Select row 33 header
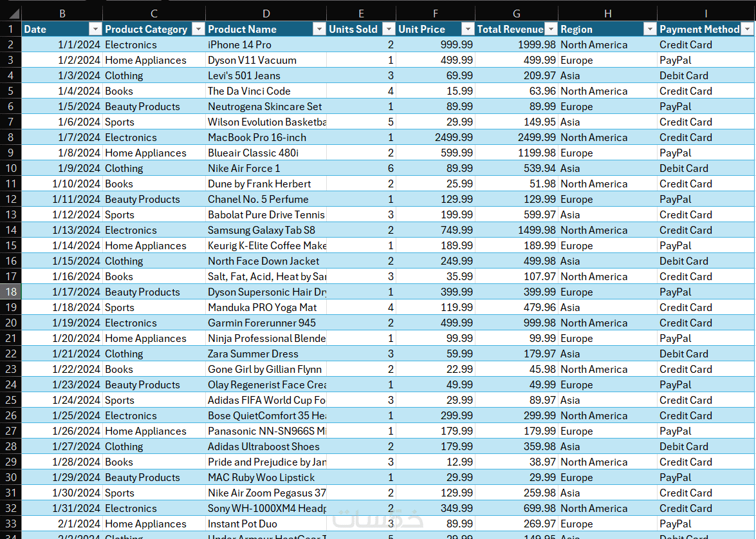 pyautogui.click(x=10, y=524)
